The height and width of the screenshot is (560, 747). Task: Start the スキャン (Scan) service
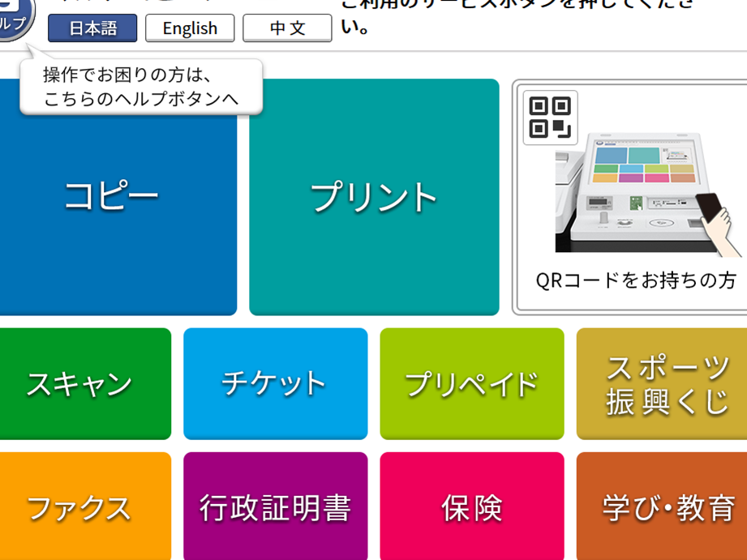(x=79, y=383)
